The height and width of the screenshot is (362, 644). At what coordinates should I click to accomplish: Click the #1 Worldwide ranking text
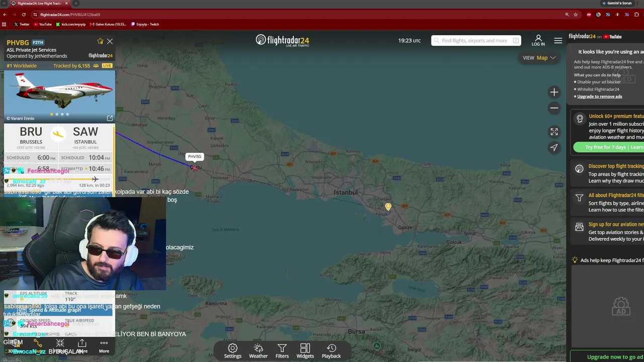coord(22,66)
